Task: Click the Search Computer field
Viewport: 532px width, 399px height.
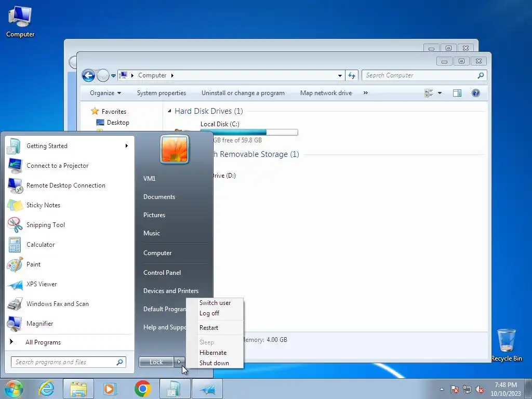Action: (424, 75)
